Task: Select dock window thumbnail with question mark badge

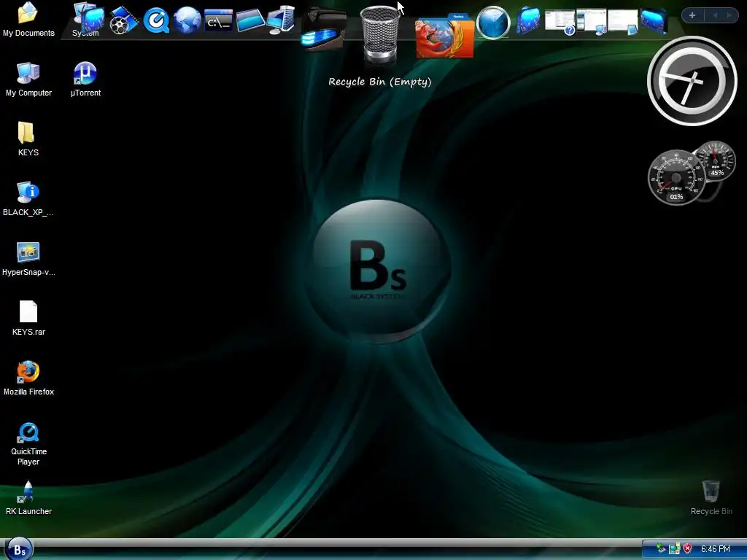Action: coord(560,22)
